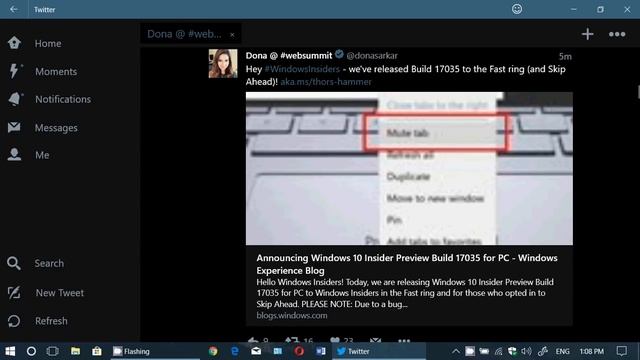This screenshot has height=360, width=640.
Task: Open Microsoft Store in taskbar
Action: click(97, 351)
